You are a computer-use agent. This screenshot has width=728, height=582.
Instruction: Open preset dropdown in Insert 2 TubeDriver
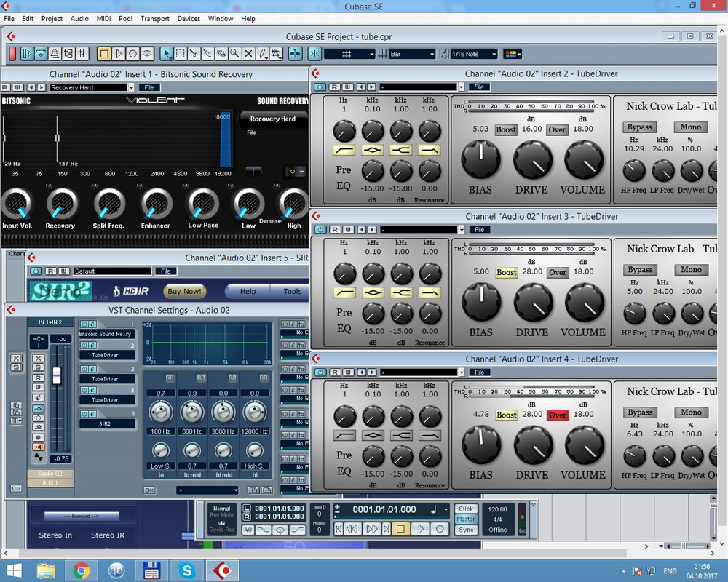coord(461,87)
